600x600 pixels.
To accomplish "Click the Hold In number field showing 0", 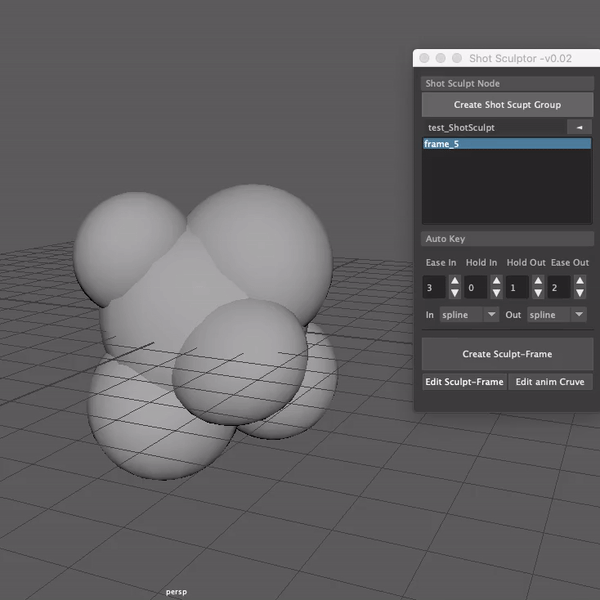I will tap(476, 287).
